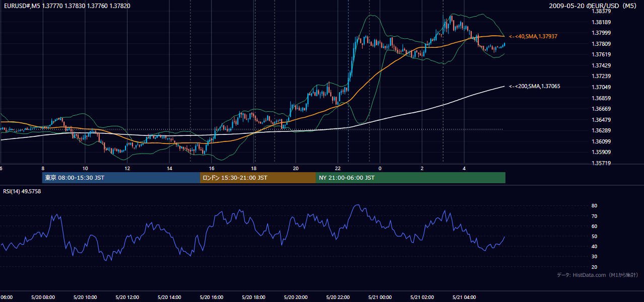The width and height of the screenshot is (644, 302).
Task: Click price axis label 1.35719
Action: point(601,163)
